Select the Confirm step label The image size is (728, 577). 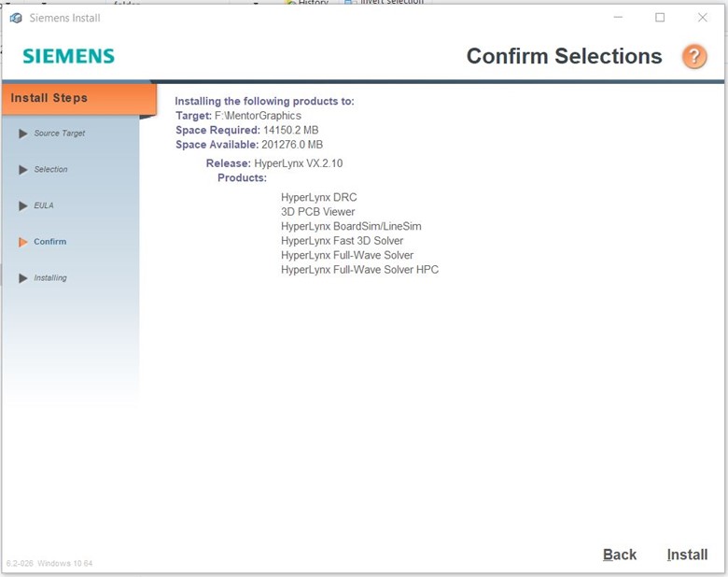point(49,242)
